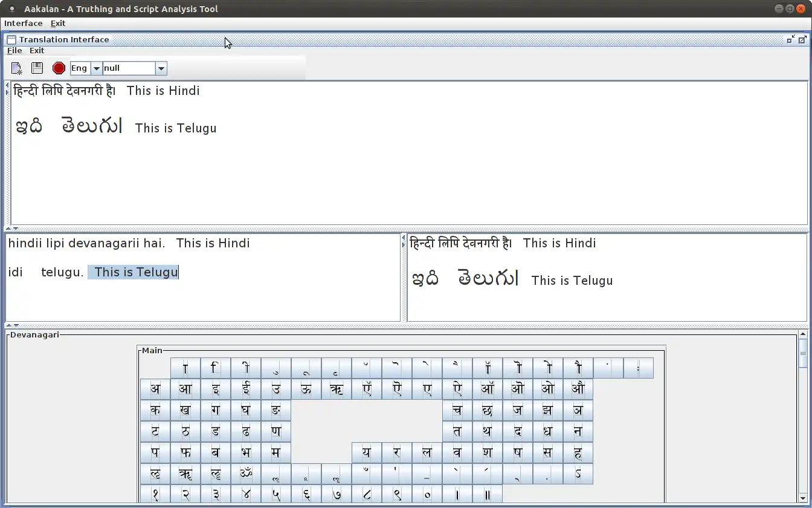
Task: Click the new document icon in toolbar
Action: pyautogui.click(x=17, y=68)
